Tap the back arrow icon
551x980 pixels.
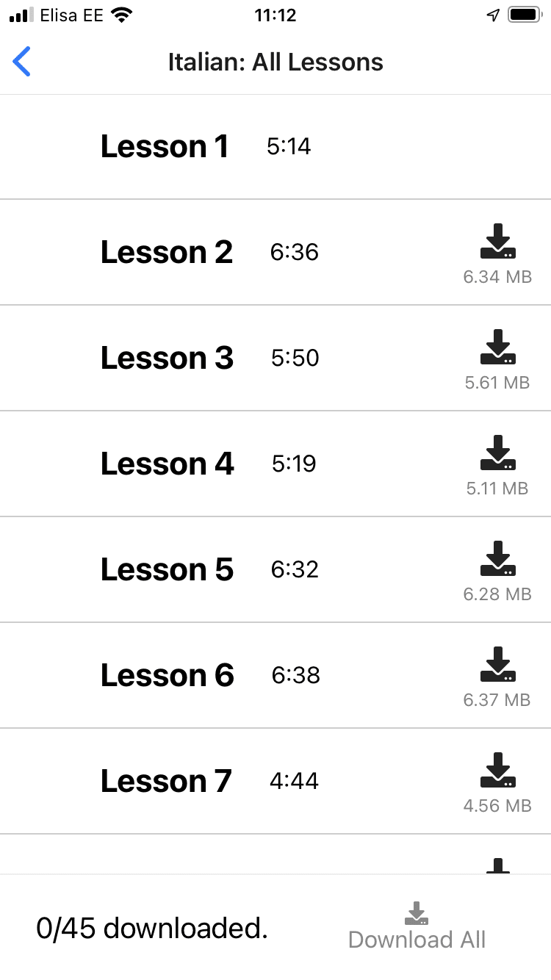[22, 62]
